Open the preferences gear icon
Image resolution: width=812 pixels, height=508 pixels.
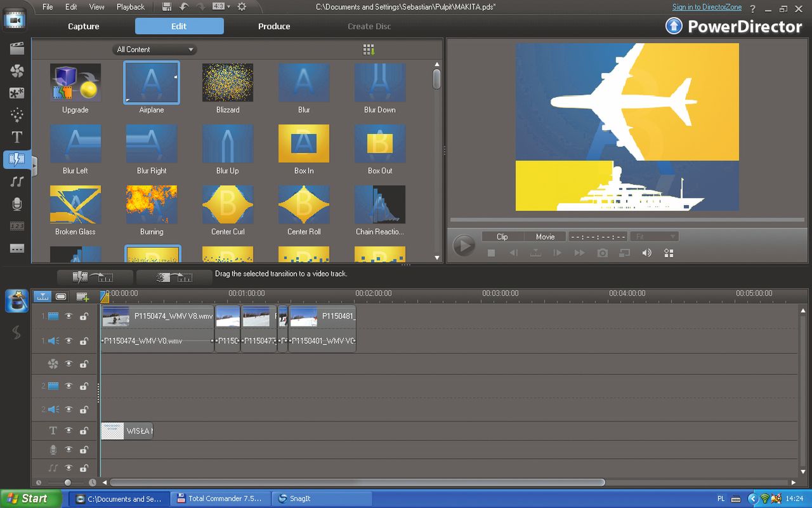point(242,7)
